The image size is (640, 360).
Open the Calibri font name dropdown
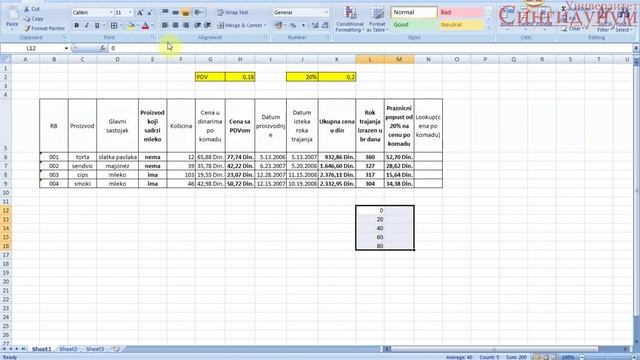pos(111,13)
